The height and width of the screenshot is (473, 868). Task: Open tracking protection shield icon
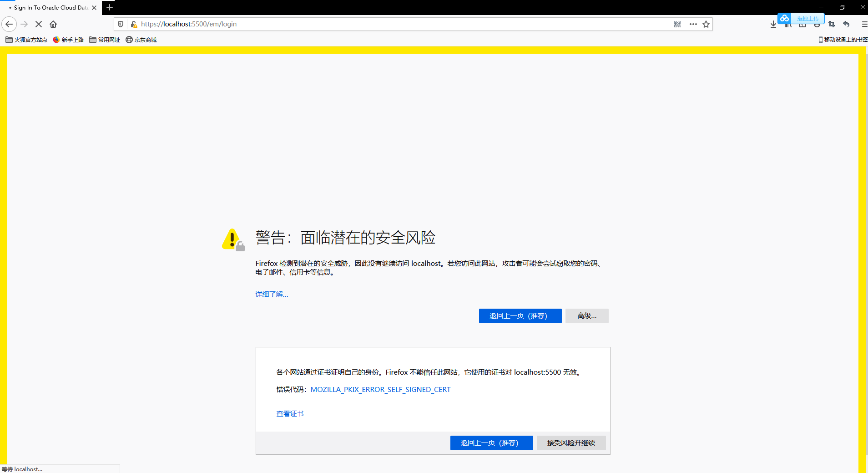[121, 24]
